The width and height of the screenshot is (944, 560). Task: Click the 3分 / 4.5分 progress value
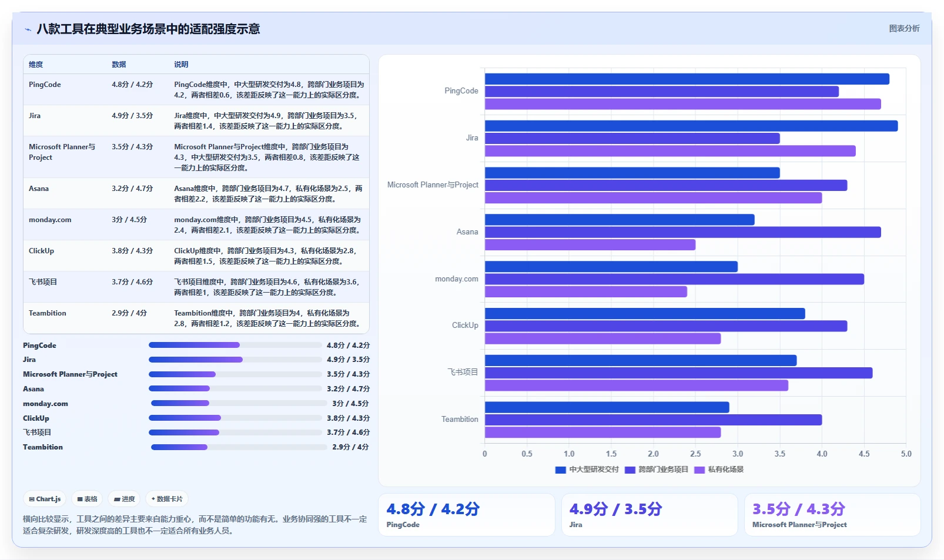(350, 404)
